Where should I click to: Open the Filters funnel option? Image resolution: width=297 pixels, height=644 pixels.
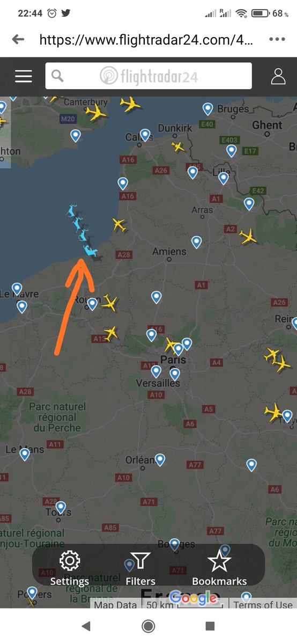[140, 567]
